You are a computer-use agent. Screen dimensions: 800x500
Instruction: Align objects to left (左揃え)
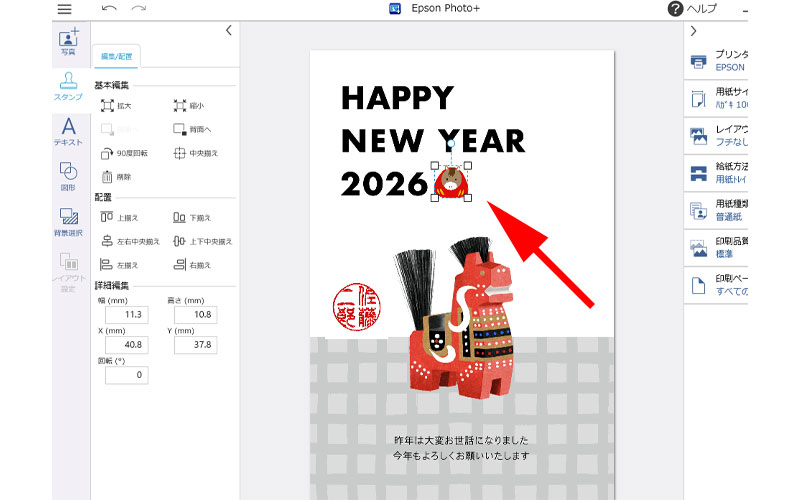(119, 265)
